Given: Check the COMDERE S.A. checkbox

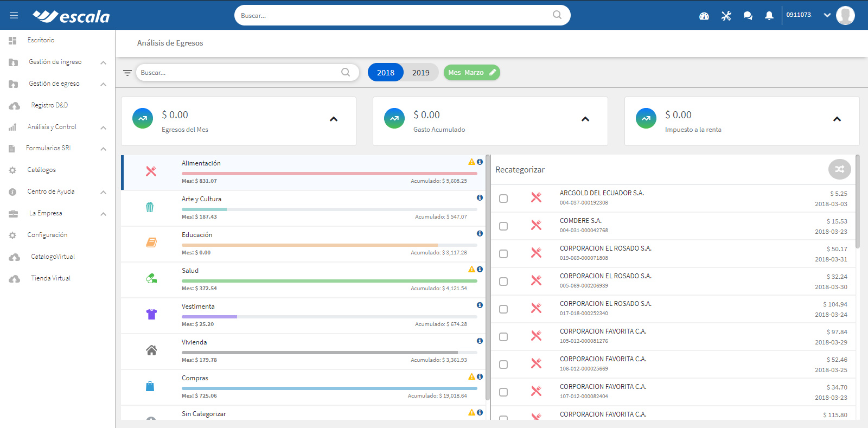Looking at the screenshot, I should pos(503,226).
